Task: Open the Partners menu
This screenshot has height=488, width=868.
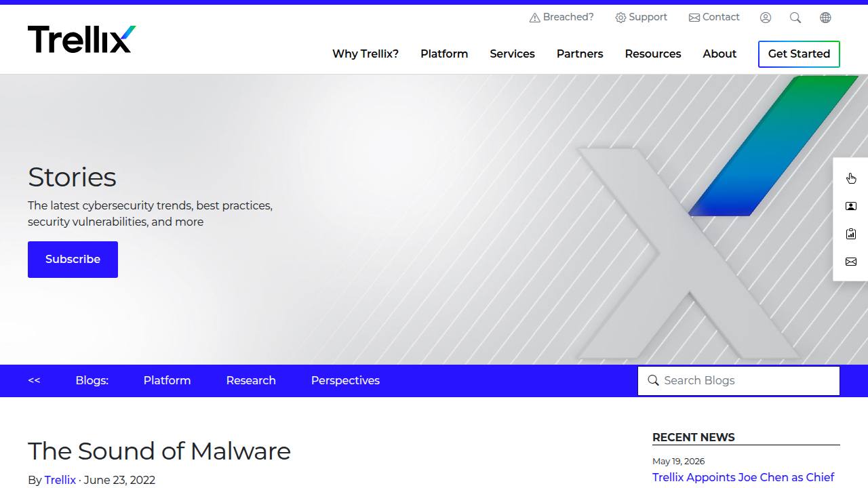Action: [x=580, y=54]
